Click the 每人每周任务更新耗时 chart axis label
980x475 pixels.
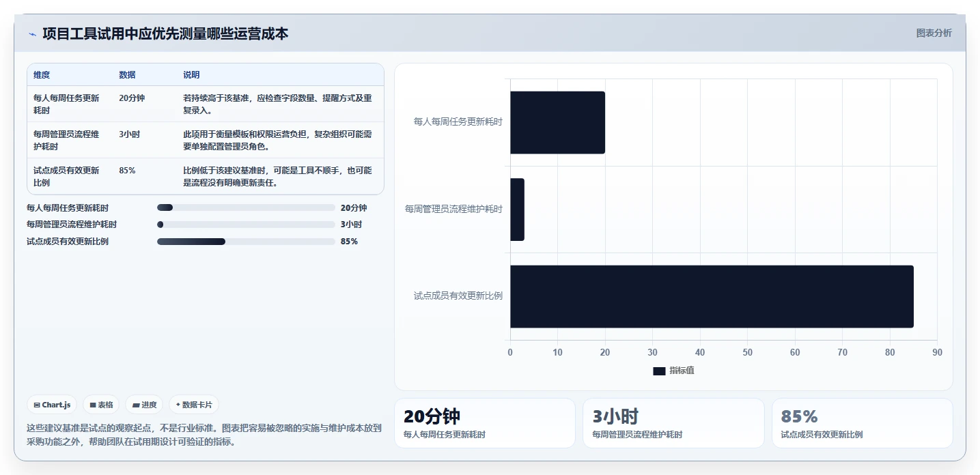click(458, 121)
